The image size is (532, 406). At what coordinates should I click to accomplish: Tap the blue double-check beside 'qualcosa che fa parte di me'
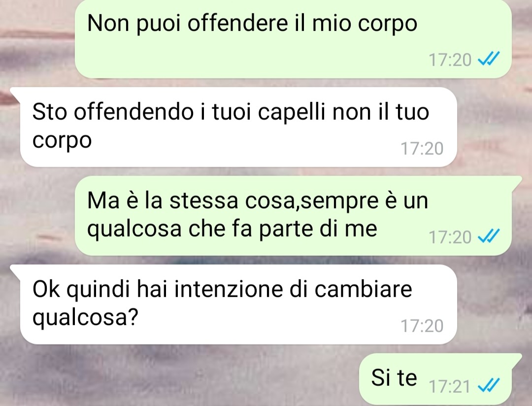click(x=488, y=237)
